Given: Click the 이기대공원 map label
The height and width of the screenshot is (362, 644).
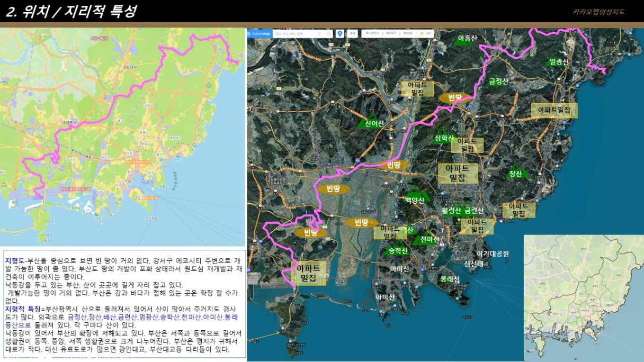Looking at the screenshot, I should point(493,254).
